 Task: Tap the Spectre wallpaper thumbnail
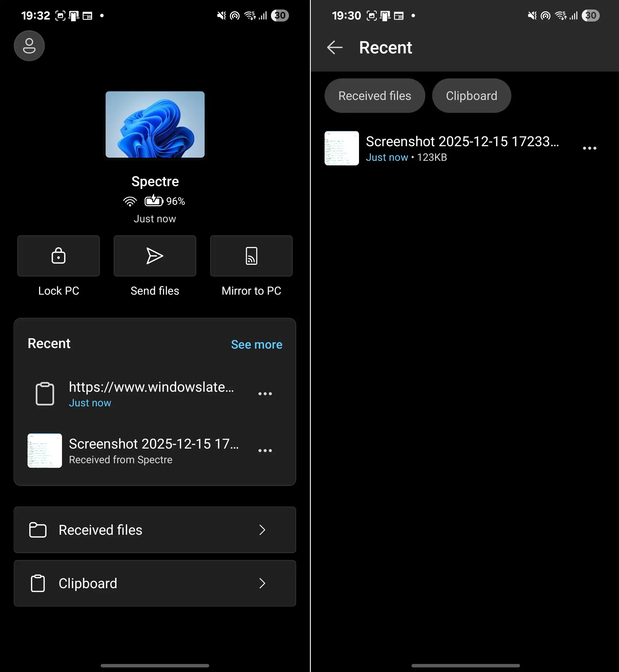pyautogui.click(x=155, y=125)
